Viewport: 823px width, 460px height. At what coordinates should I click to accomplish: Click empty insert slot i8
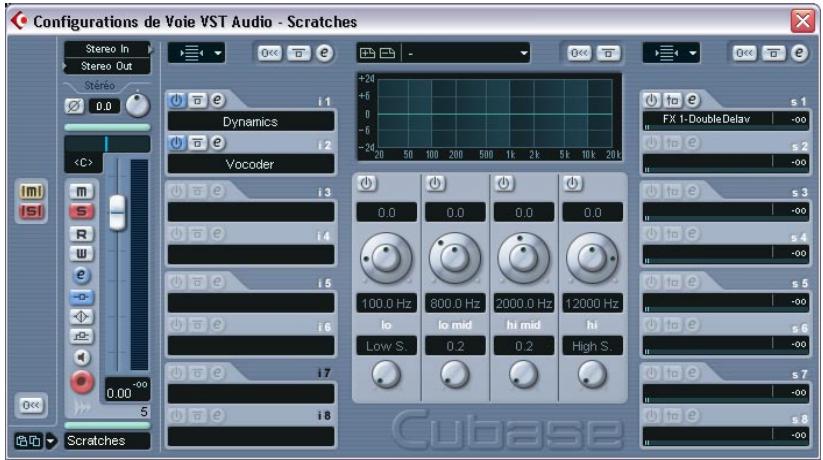[251, 436]
